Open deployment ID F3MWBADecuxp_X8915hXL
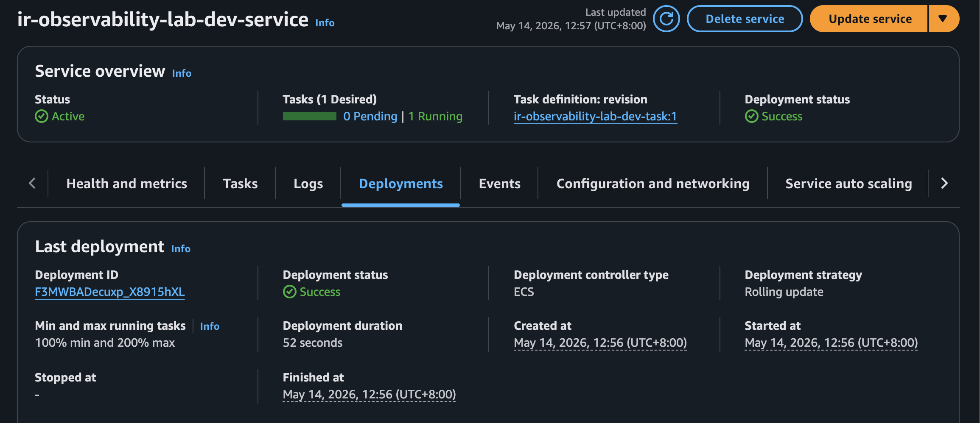 tap(109, 292)
